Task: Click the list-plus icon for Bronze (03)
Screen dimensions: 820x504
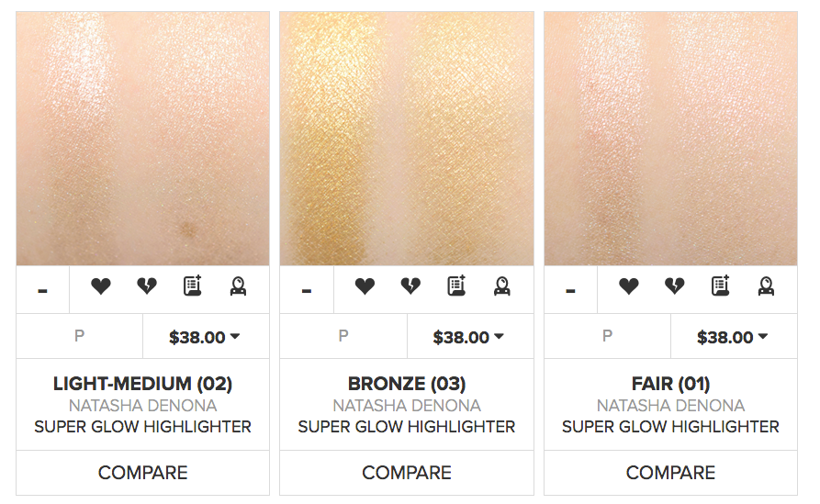Action: click(x=456, y=287)
